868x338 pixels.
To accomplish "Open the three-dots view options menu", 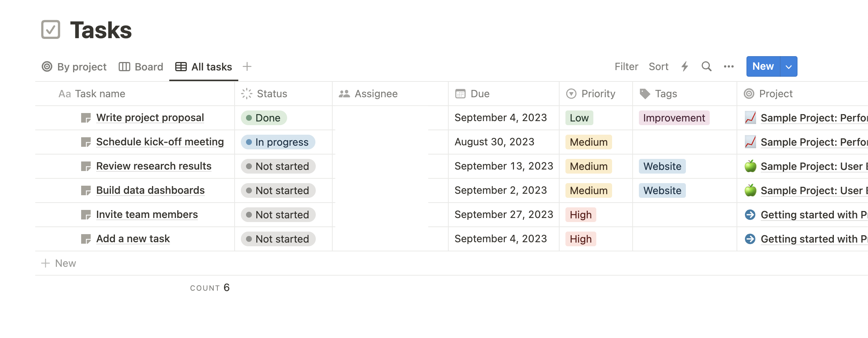I will 728,66.
